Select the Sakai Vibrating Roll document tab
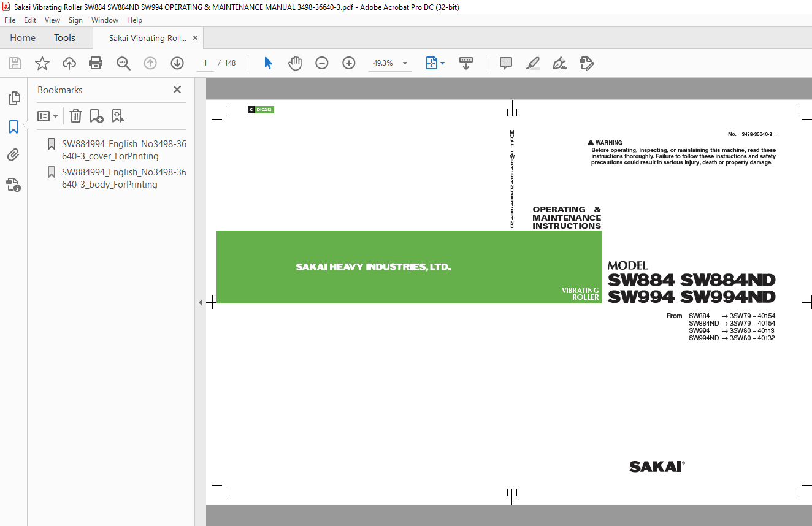The width and height of the screenshot is (812, 526). point(148,38)
